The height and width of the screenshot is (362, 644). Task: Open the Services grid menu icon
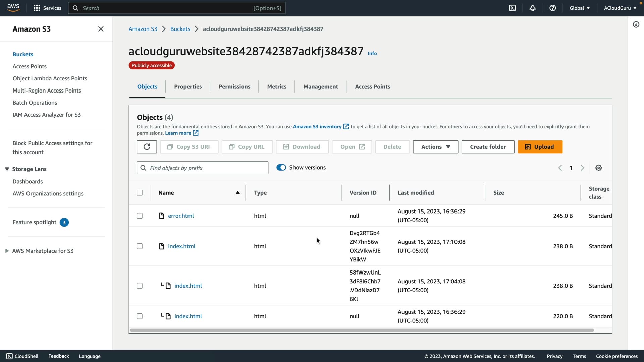(37, 8)
